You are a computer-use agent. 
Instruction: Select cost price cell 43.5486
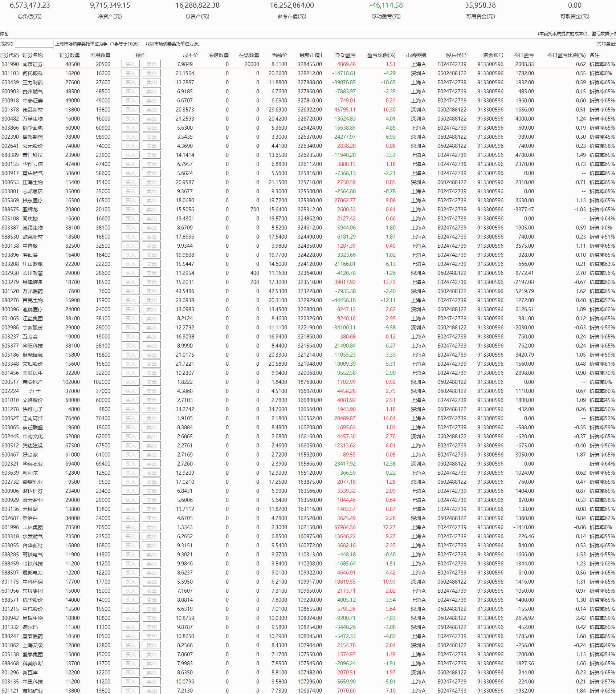tap(185, 291)
